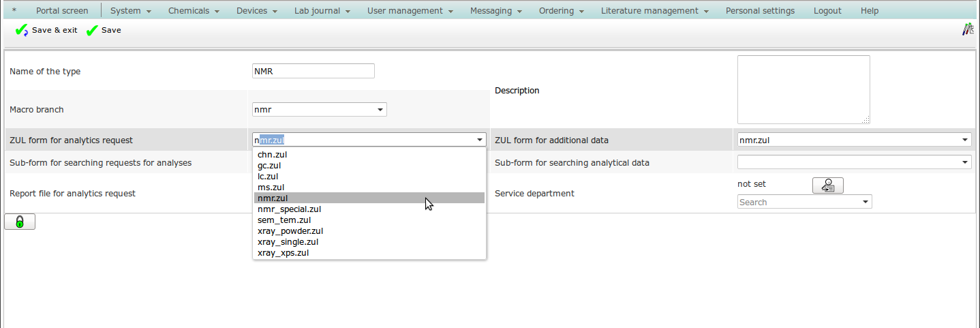Click the asterisk item in menu bar
Viewport: 980px width, 328px height.
(x=14, y=11)
